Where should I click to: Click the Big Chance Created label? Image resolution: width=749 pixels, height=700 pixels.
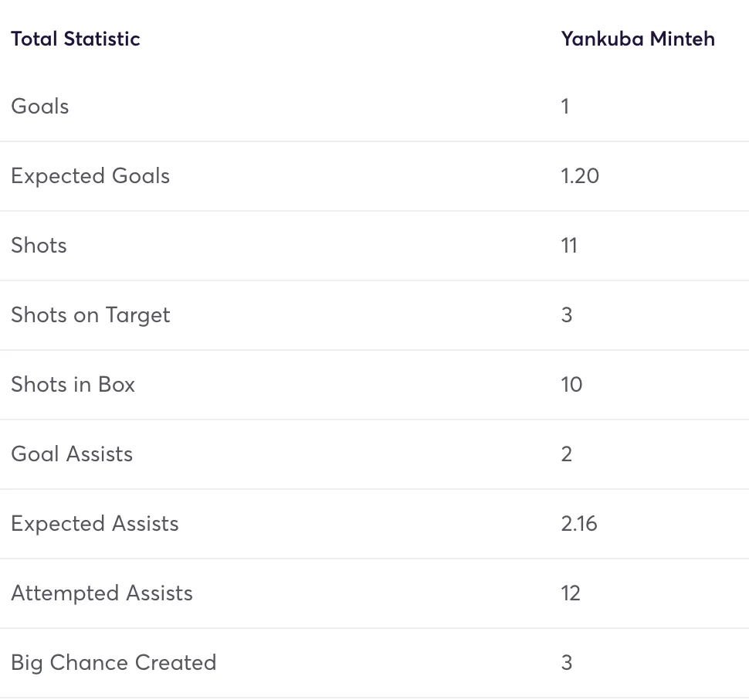114,662
